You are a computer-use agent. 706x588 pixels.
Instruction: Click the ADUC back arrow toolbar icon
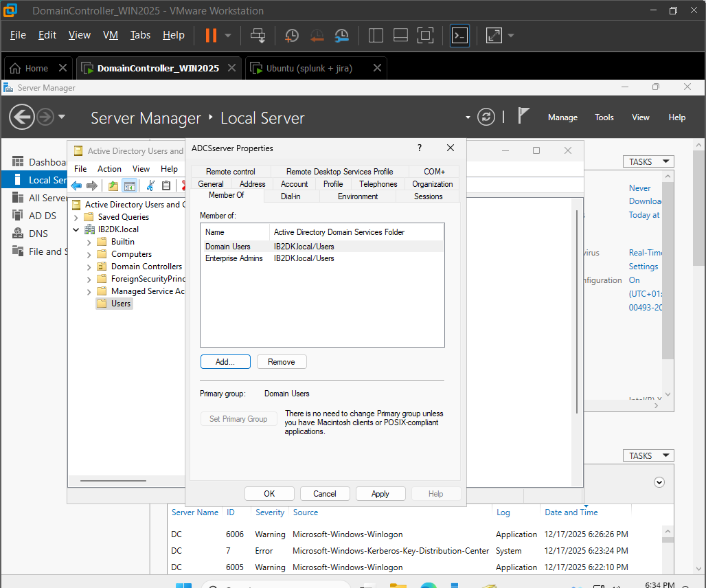tap(76, 185)
